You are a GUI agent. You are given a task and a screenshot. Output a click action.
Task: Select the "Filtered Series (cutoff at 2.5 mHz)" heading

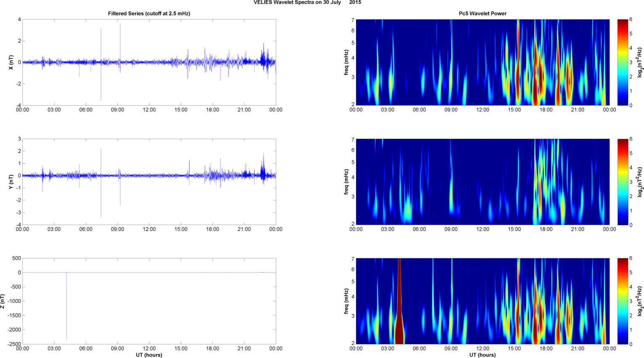[149, 13]
